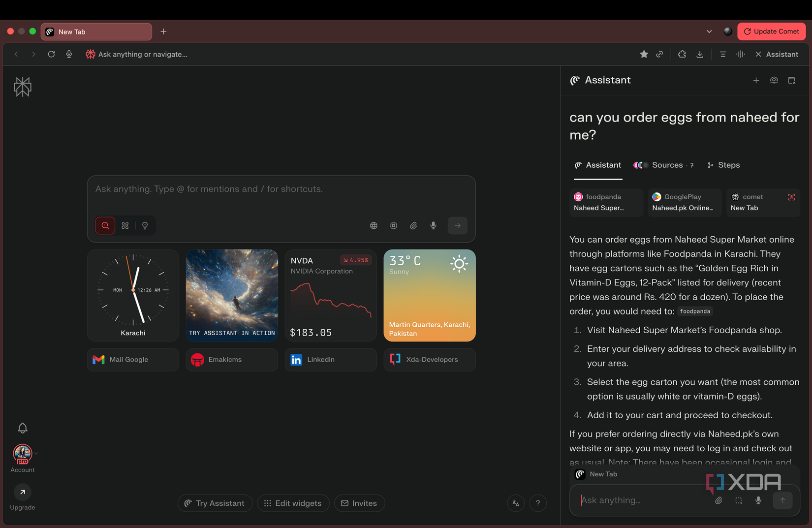
Task: Switch to the Research mode toggle
Action: click(x=125, y=225)
